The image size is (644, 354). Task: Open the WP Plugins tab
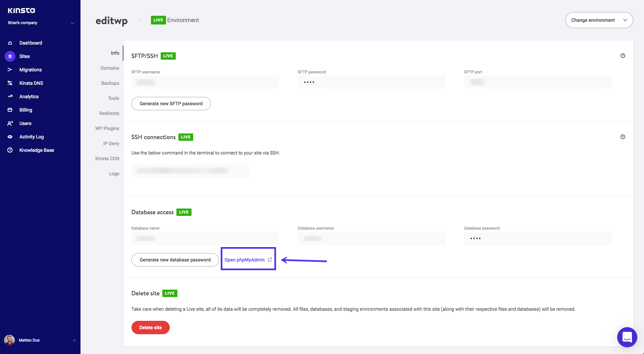(107, 128)
